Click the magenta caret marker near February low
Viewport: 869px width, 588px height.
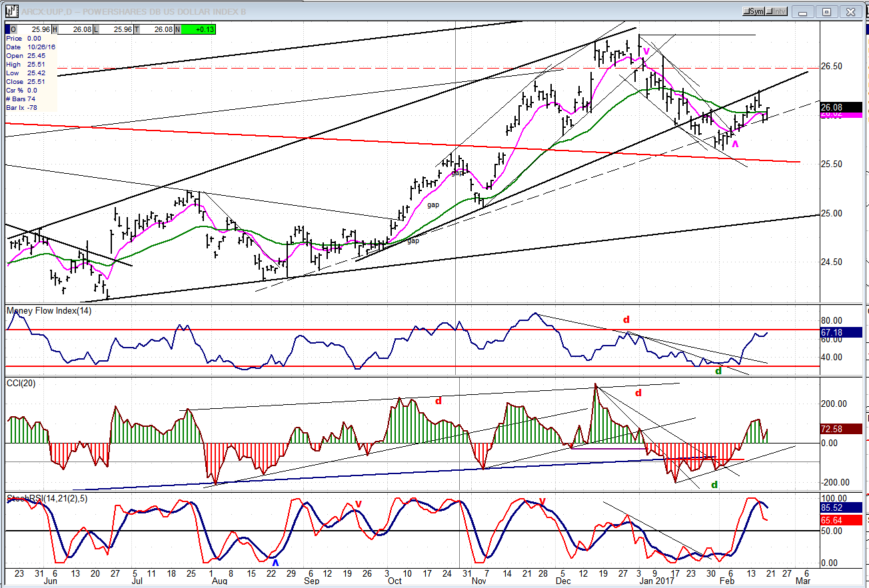(x=735, y=142)
